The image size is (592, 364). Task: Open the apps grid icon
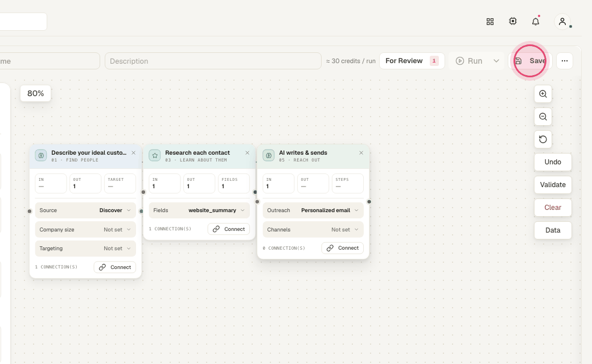coord(490,22)
